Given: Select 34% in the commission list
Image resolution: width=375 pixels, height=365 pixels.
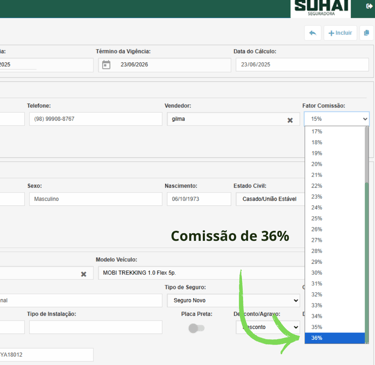Looking at the screenshot, I should click(335, 316).
